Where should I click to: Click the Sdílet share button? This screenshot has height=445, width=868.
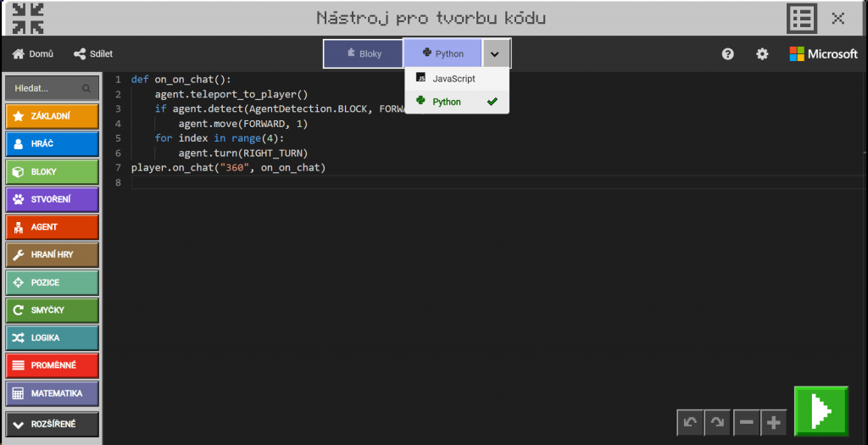coord(93,54)
